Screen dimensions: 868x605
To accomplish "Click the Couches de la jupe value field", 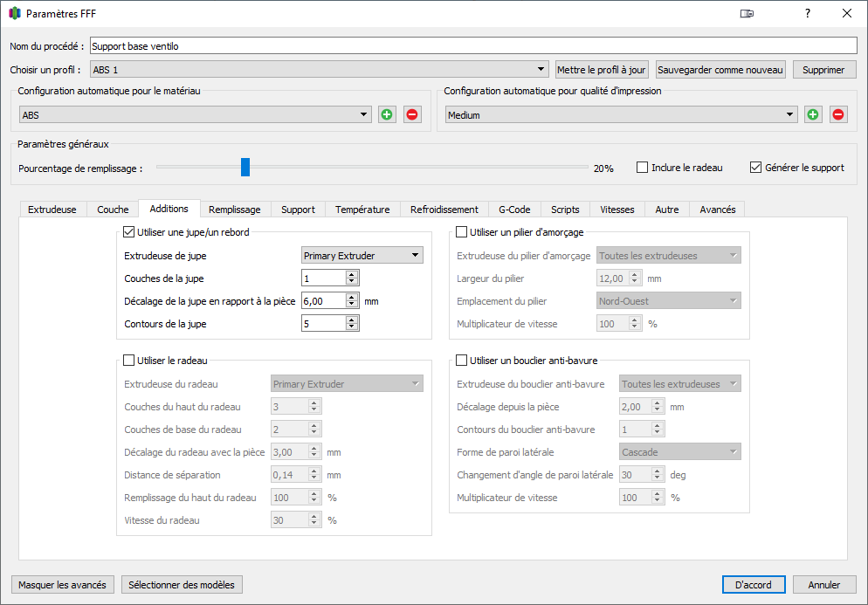I will click(x=324, y=278).
